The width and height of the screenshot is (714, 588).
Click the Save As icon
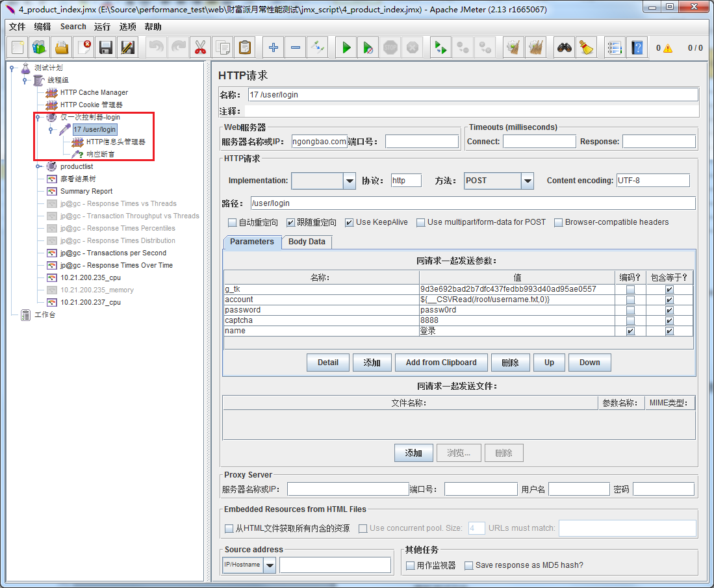pyautogui.click(x=128, y=47)
